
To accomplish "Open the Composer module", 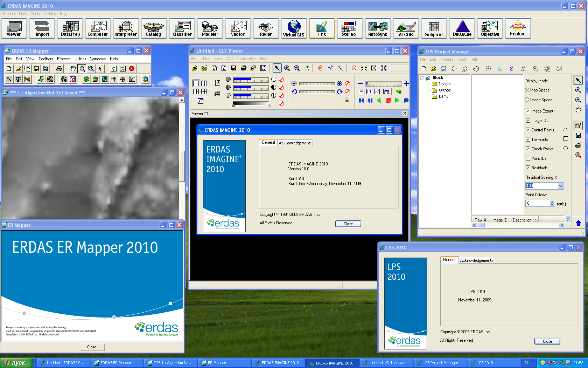I will point(98,28).
